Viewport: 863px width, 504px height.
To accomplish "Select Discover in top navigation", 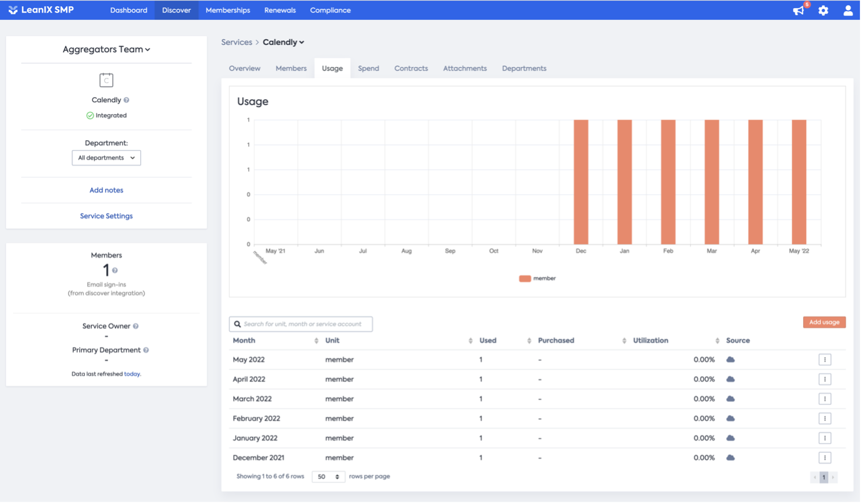I will [x=177, y=11].
